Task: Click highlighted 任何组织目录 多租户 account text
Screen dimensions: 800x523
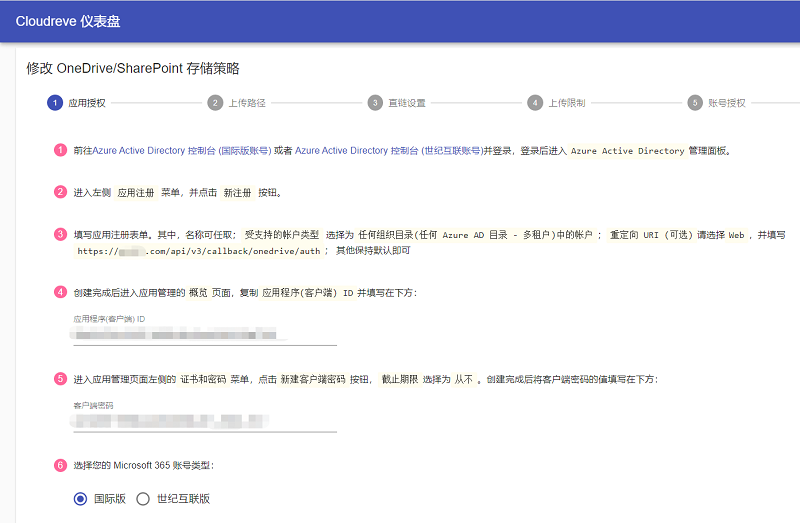Action: 476,235
